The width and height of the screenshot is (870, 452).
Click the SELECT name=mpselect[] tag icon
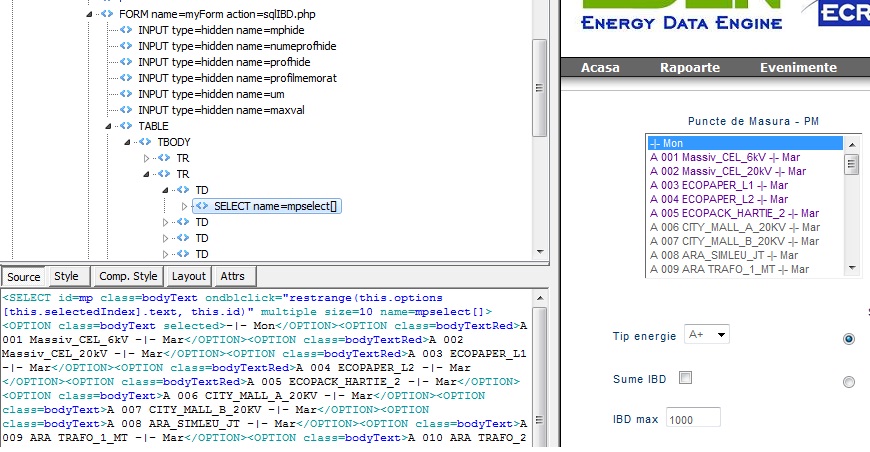click(202, 206)
